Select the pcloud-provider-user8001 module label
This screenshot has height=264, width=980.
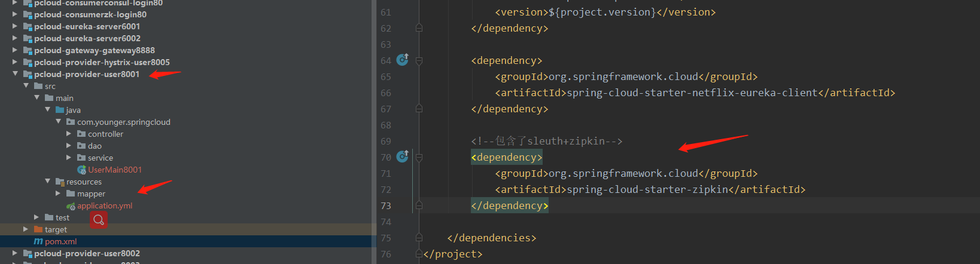(87, 74)
